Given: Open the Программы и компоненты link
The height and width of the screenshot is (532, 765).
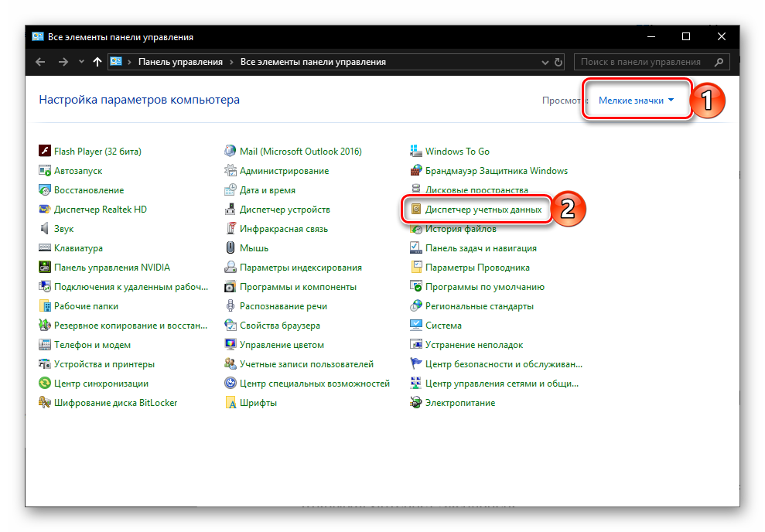Looking at the screenshot, I should [x=298, y=287].
